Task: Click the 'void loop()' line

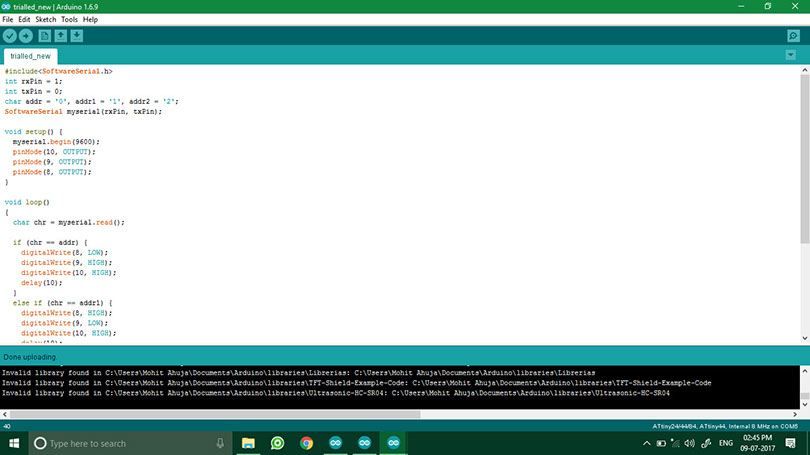Action: pos(27,202)
